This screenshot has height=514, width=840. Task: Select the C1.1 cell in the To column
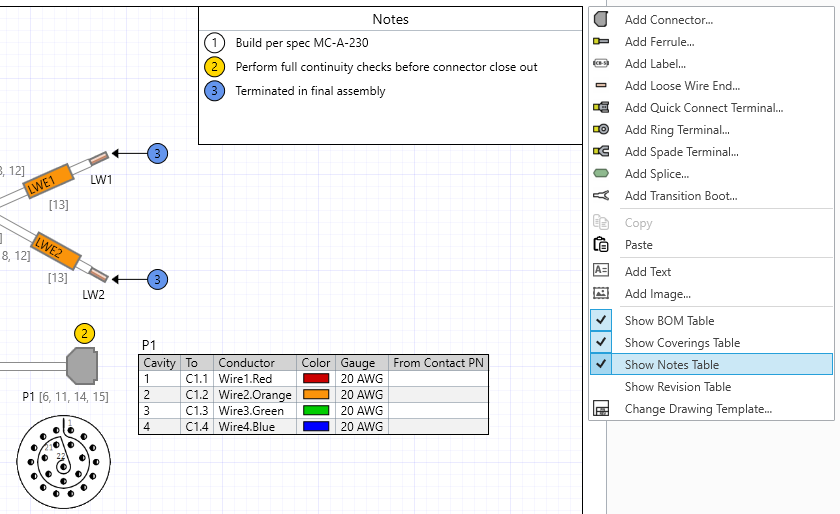197,378
